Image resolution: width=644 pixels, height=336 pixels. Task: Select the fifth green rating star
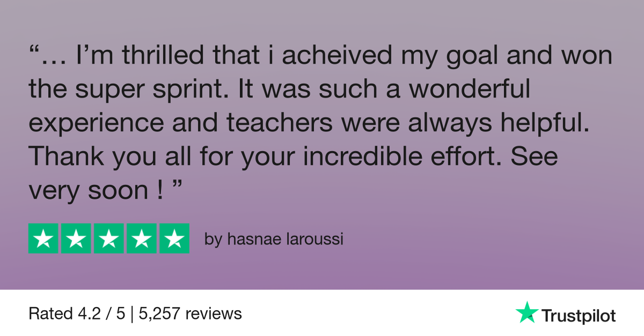174,238
